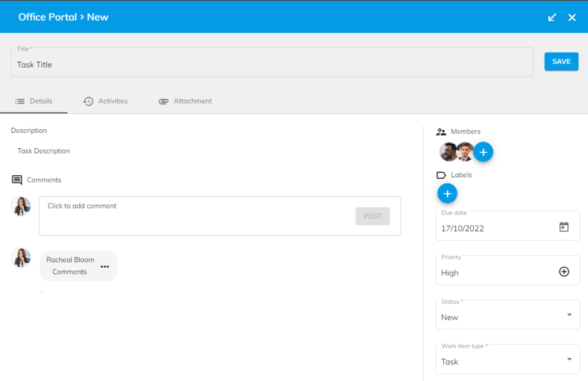Click the Activities history icon

click(x=88, y=101)
